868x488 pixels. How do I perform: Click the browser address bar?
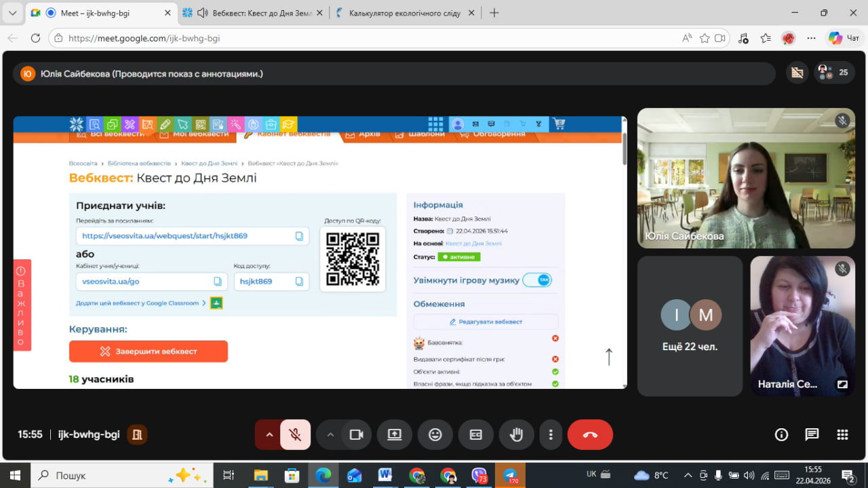coord(366,39)
